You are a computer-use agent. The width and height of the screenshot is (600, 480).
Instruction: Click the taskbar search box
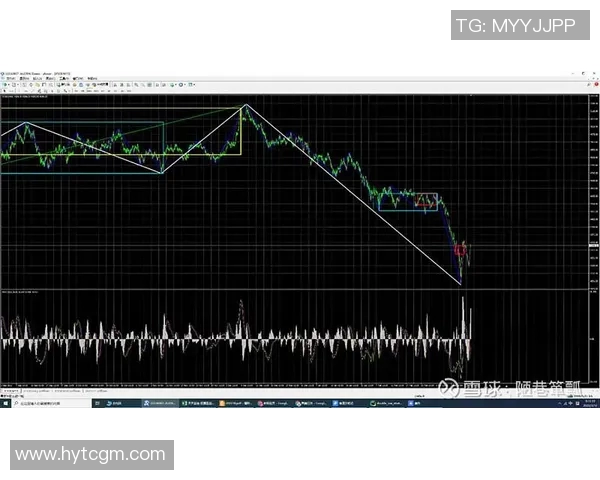pyautogui.click(x=50, y=403)
